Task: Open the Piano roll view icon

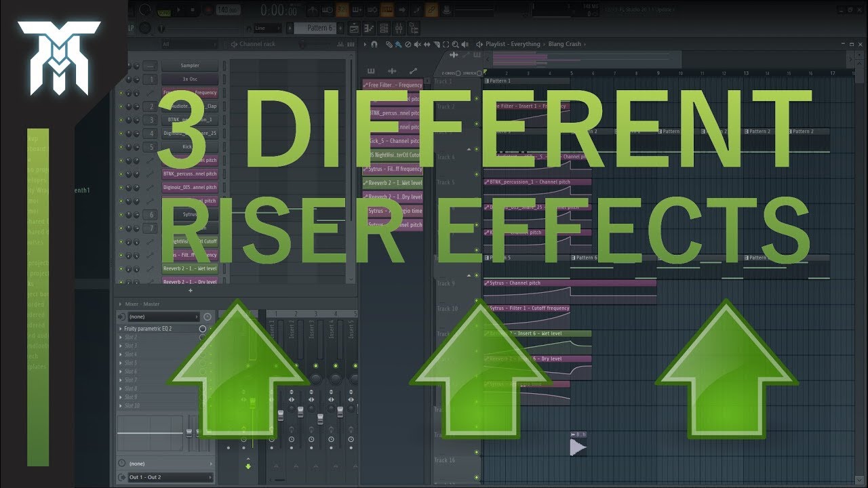Action: tap(370, 28)
